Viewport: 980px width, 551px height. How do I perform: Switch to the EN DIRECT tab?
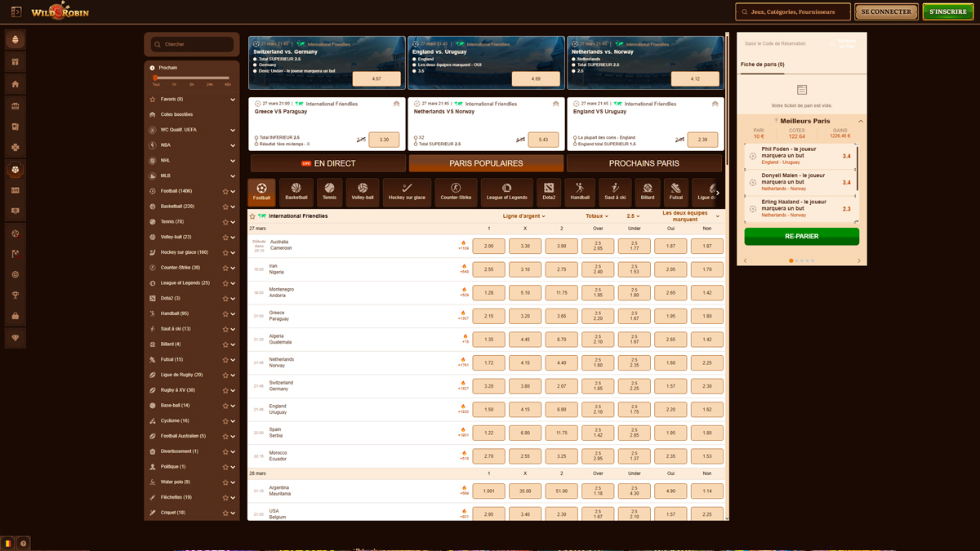point(327,163)
